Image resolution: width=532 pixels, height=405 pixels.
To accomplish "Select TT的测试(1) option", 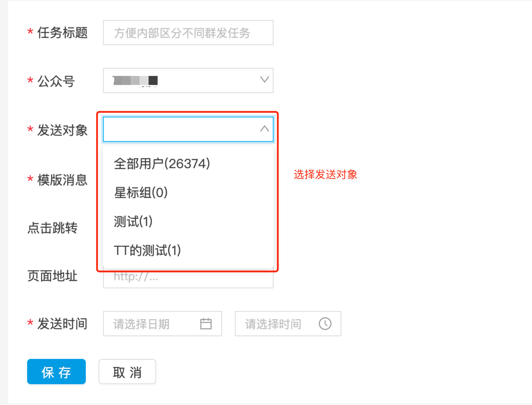I will pyautogui.click(x=147, y=250).
